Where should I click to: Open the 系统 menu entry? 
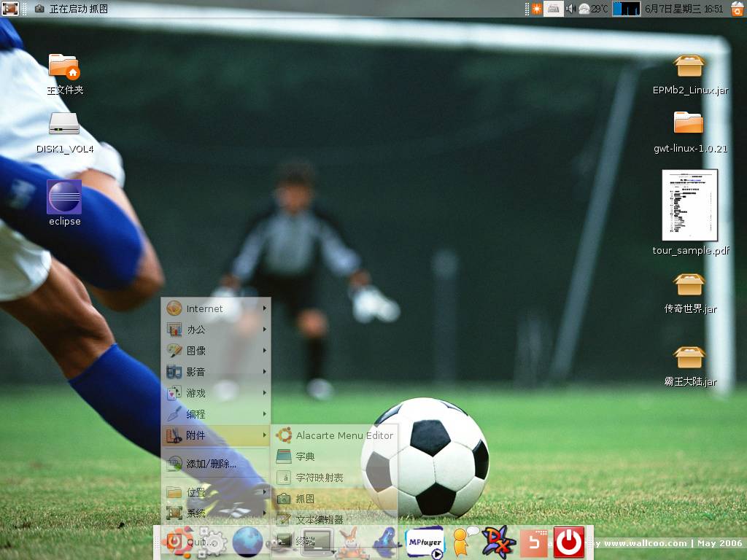click(216, 513)
